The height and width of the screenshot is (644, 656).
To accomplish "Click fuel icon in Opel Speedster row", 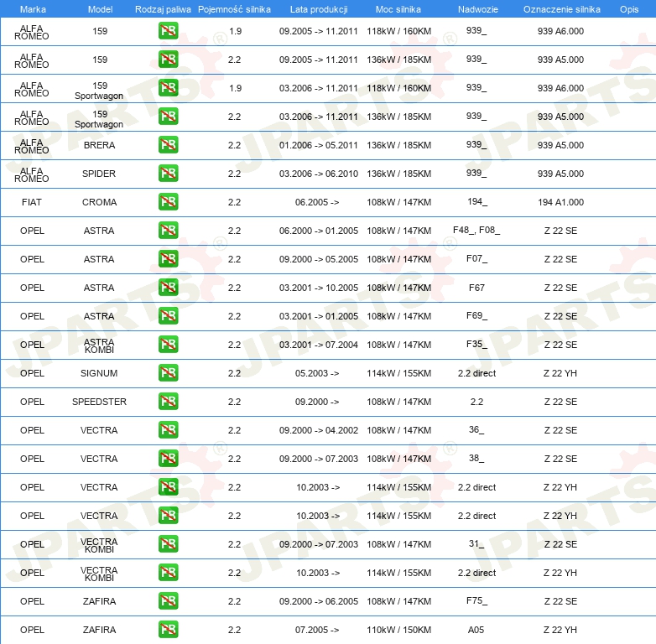I will click(168, 402).
